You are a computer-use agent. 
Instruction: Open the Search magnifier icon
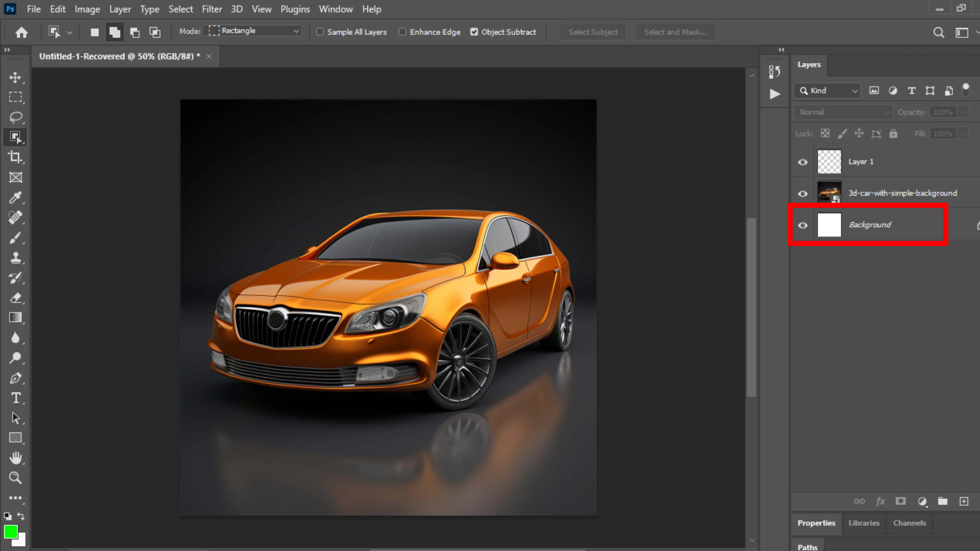coord(939,33)
